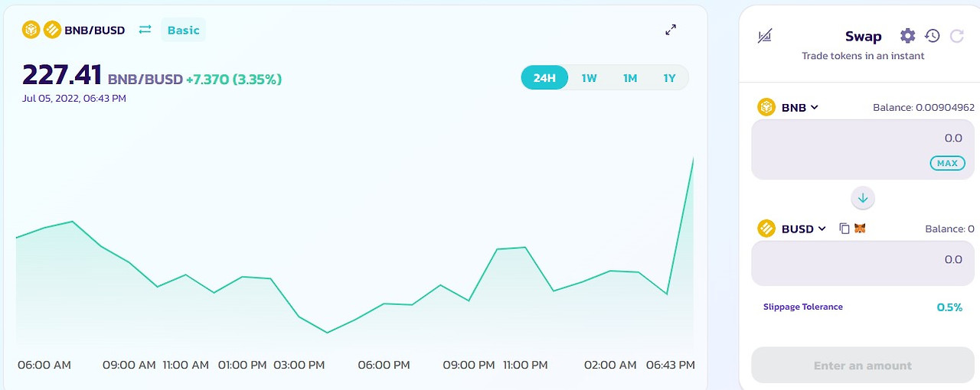The width and height of the screenshot is (980, 390).
Task: Switch swap direction with the down arrow
Action: click(x=863, y=198)
